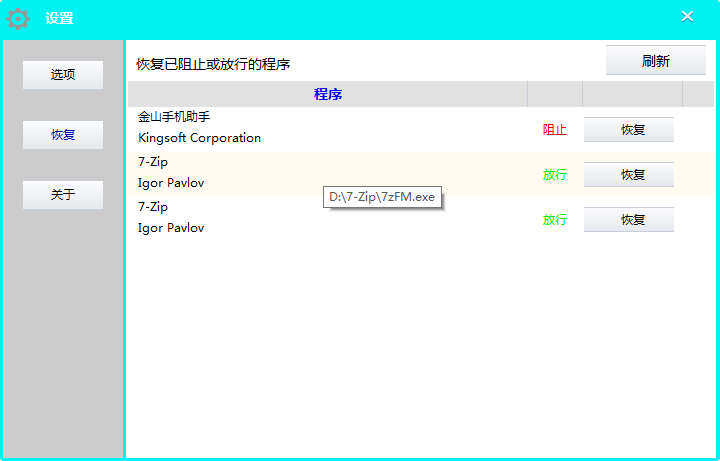This screenshot has width=720, height=461.
Task: Click 恢复 for the highlighted 7-Zip row
Action: (629, 175)
